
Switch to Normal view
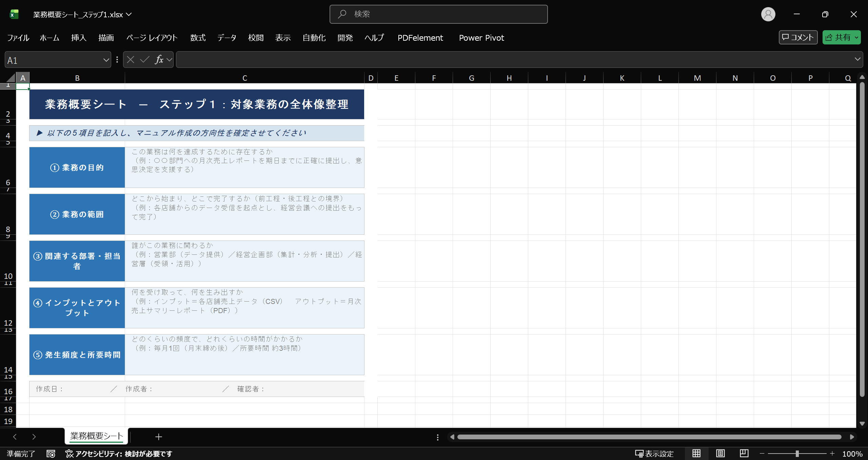click(696, 454)
